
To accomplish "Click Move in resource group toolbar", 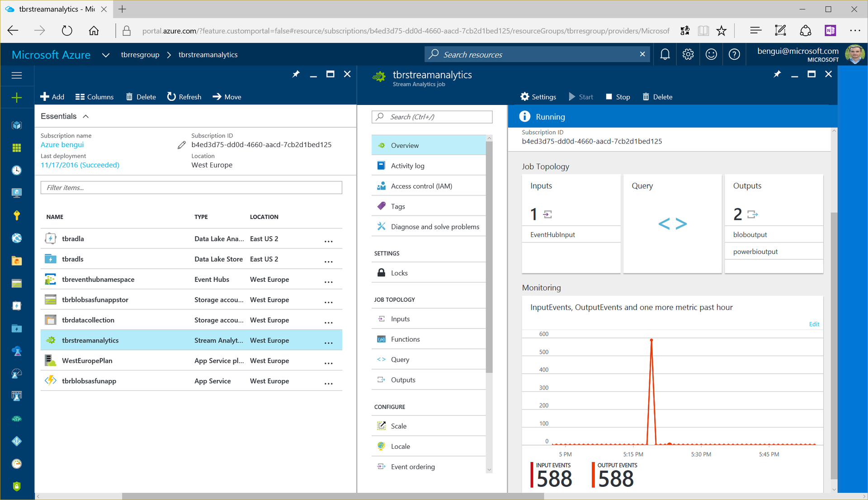I will [227, 97].
